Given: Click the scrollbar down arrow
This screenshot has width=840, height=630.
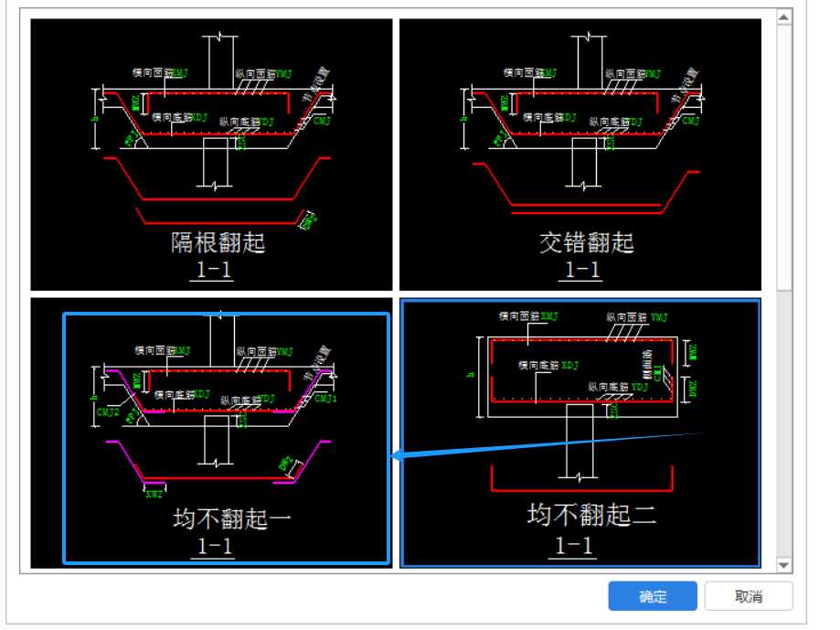Looking at the screenshot, I should pos(783,565).
